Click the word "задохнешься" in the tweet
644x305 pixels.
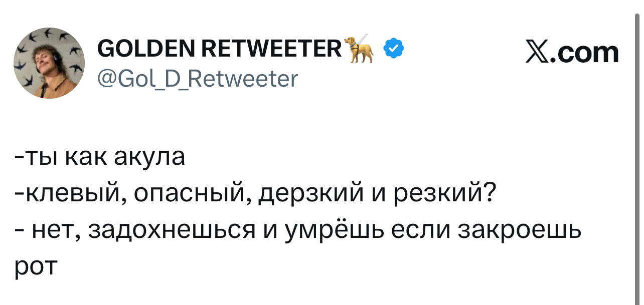tap(171, 231)
